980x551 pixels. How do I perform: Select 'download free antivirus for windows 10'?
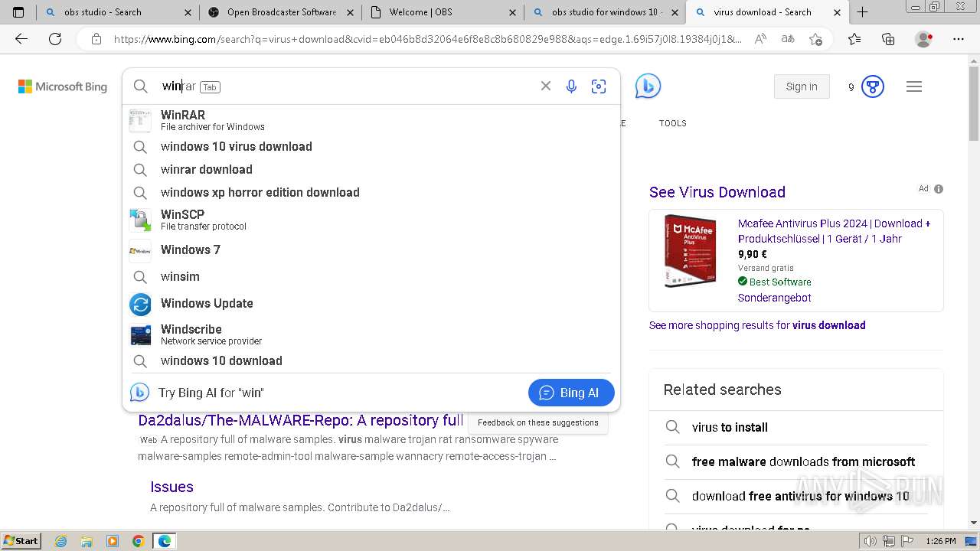point(795,496)
